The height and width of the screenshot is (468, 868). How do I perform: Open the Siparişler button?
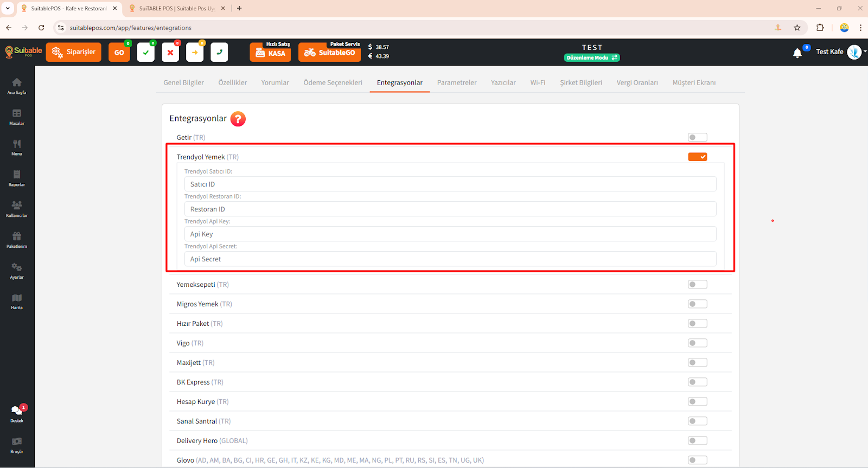point(74,52)
